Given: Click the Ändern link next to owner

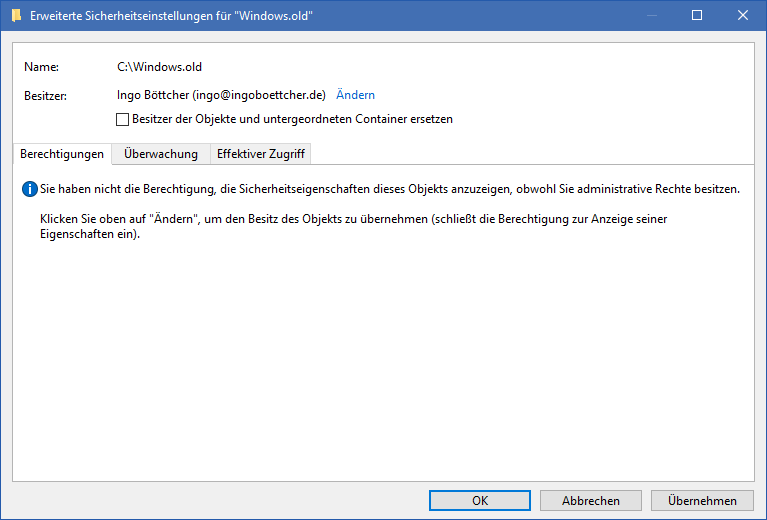Looking at the screenshot, I should 356,95.
